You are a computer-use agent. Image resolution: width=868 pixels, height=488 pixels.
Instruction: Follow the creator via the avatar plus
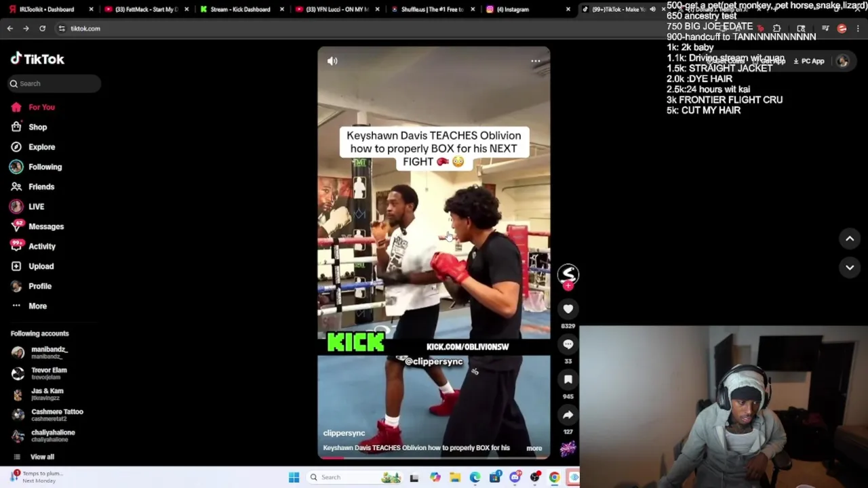568,286
